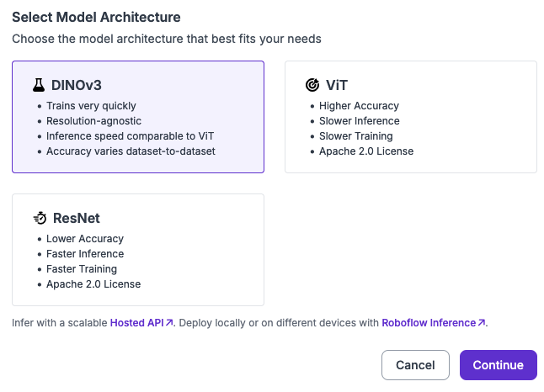Click 'Lower Accuracy' in the ResNet card
This screenshot has height=392, width=544.
[x=85, y=239]
